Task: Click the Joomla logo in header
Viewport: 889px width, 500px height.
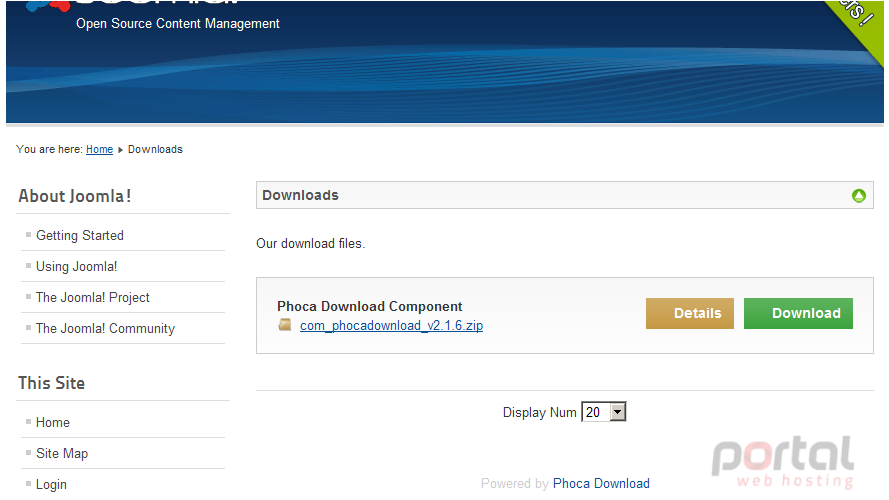Action: pos(133,5)
